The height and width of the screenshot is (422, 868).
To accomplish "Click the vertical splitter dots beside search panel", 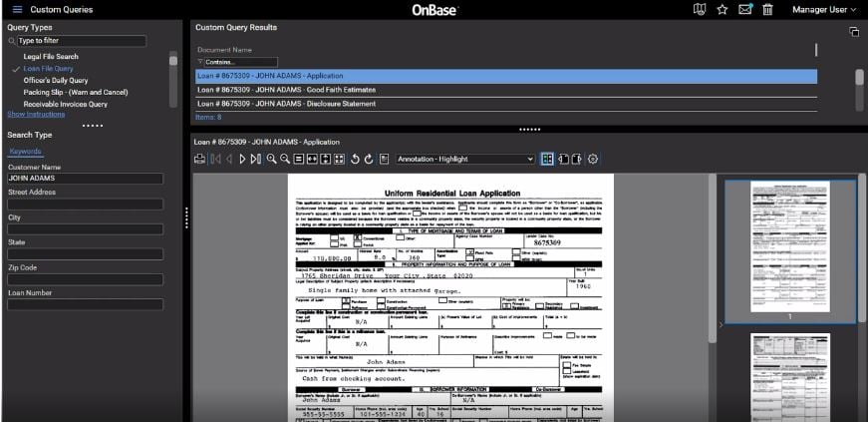I will [186, 217].
